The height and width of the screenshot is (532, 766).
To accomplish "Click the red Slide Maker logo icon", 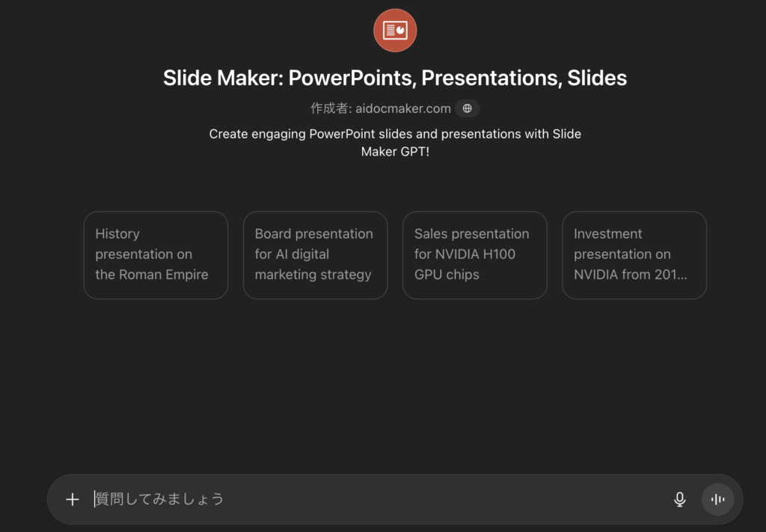I will point(395,31).
